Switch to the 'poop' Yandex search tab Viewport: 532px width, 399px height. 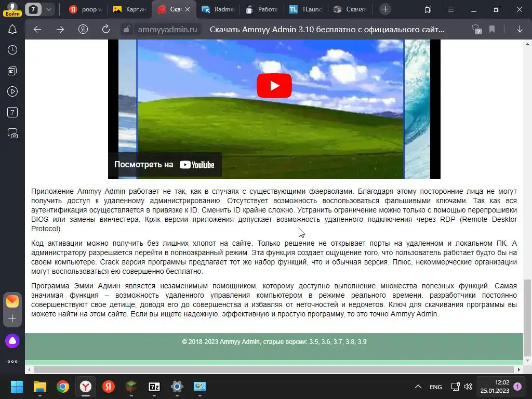pyautogui.click(x=86, y=9)
